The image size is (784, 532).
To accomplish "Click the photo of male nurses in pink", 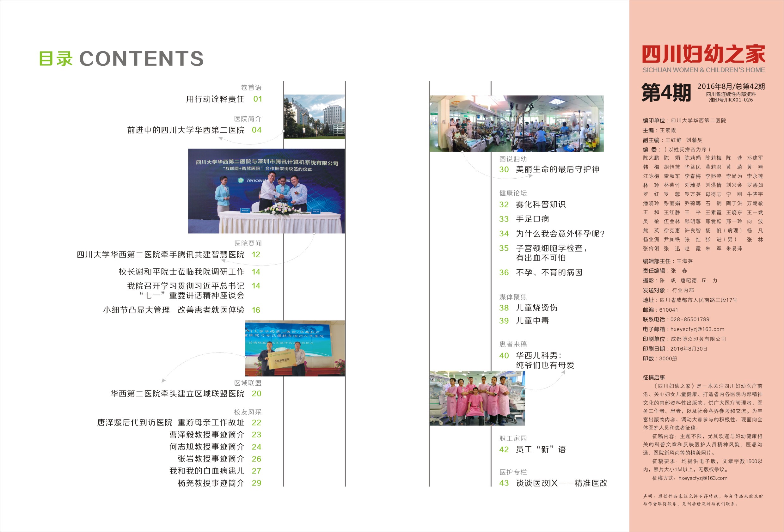I will [477, 398].
